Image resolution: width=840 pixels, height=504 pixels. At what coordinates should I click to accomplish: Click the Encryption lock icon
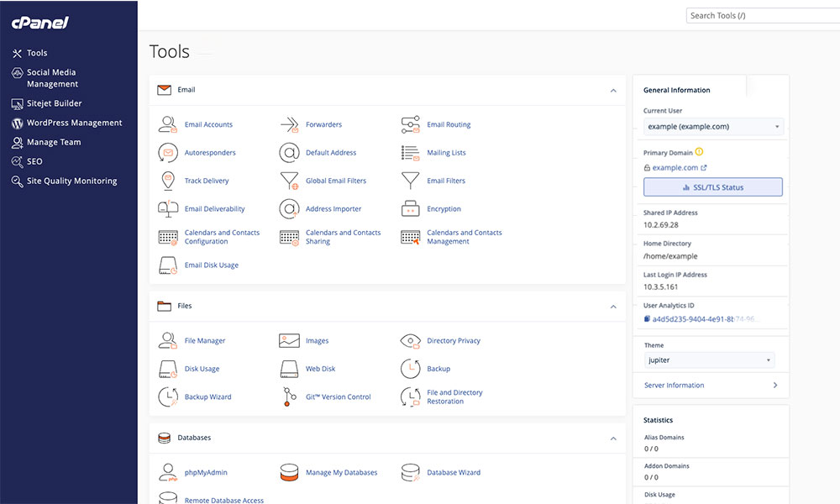410,208
